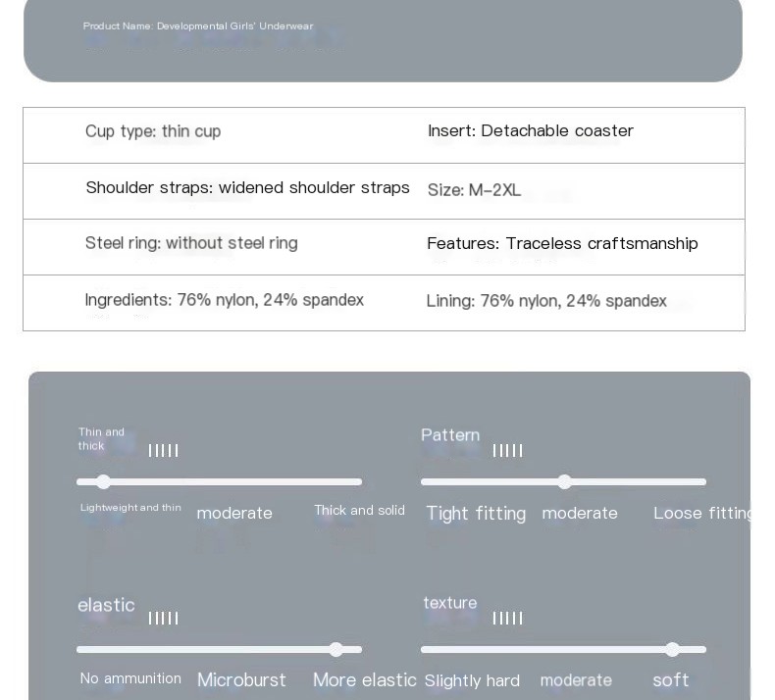The image size is (775, 700).
Task: Click the Slightly hard label
Action: (472, 680)
